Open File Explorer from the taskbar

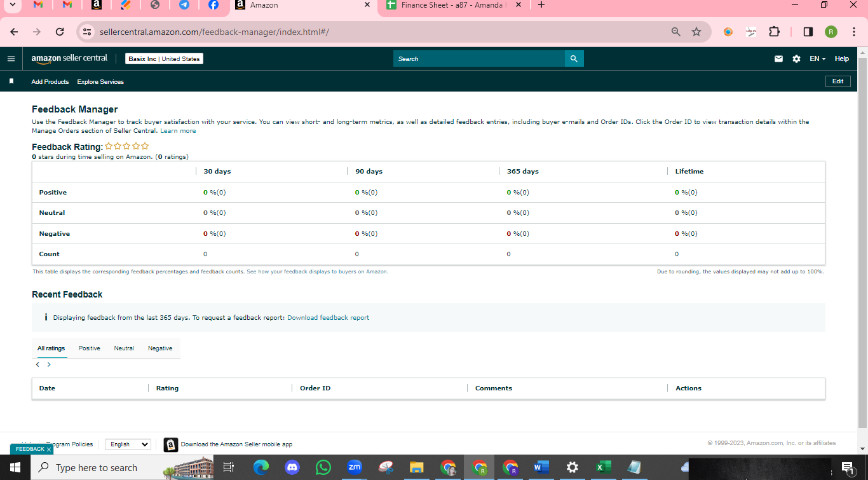click(x=416, y=467)
